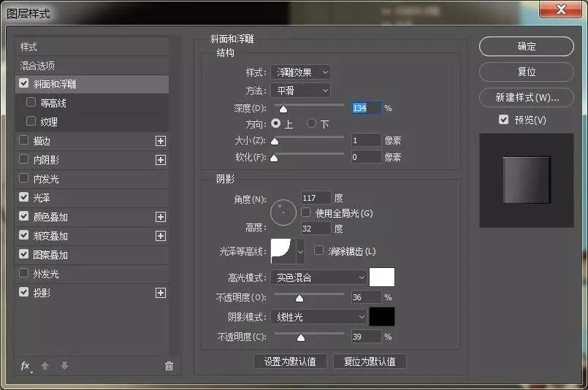Click the white highlight color swatch
This screenshot has height=390, width=588.
click(382, 278)
